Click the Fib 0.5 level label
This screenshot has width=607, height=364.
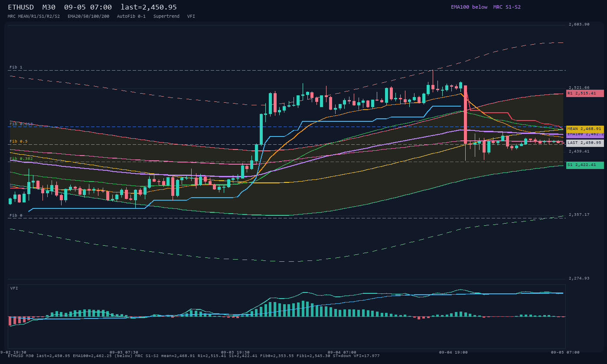click(x=19, y=141)
